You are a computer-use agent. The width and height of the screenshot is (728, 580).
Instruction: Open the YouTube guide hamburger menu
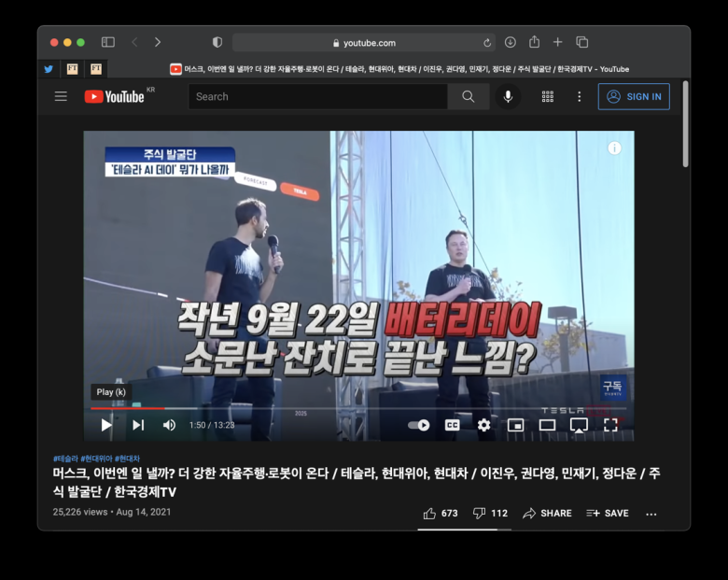(61, 97)
